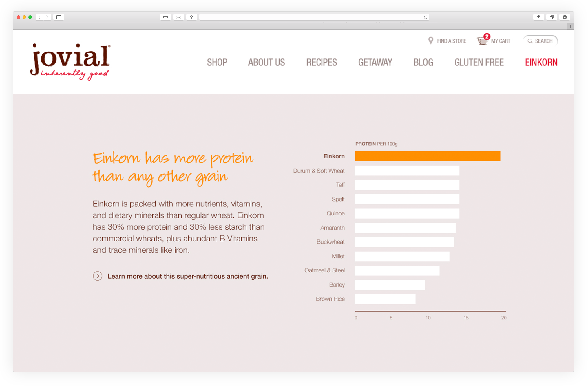Click the Millet chart label
588x388 pixels.
coord(338,256)
